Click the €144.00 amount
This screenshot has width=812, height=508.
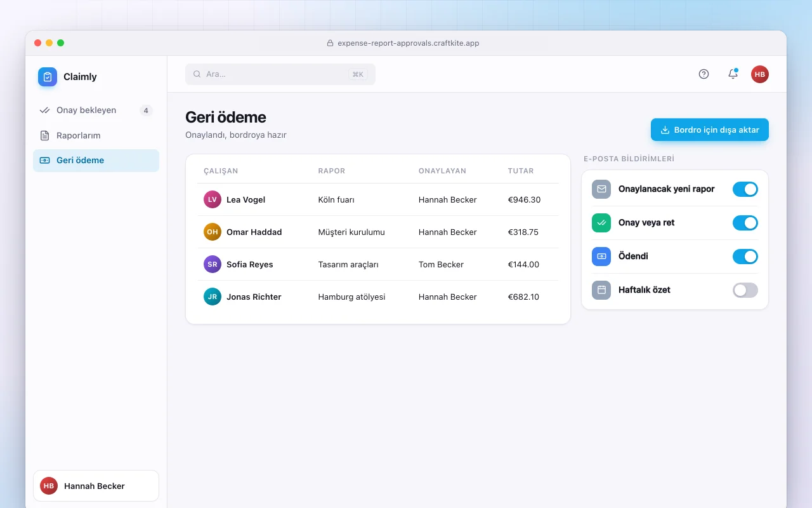tap(523, 264)
